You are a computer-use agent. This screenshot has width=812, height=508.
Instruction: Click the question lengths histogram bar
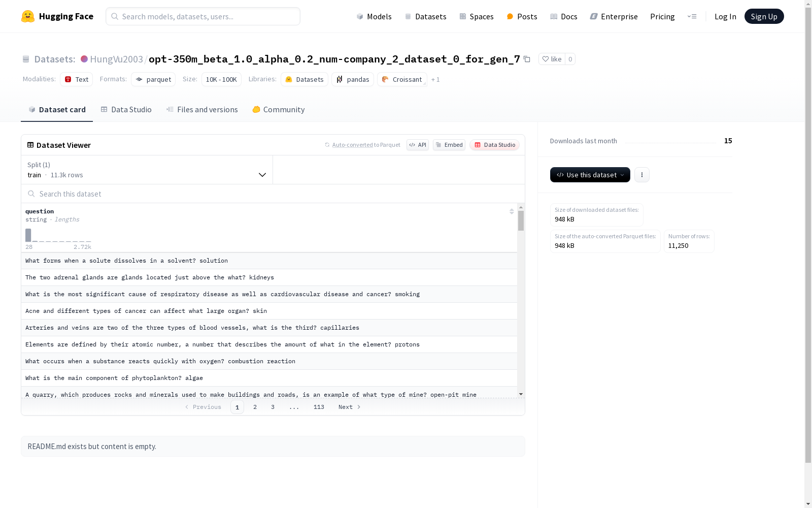coord(28,235)
